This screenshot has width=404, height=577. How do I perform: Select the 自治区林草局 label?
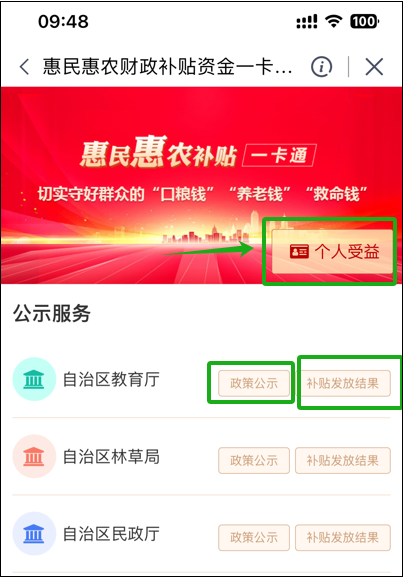click(x=111, y=457)
